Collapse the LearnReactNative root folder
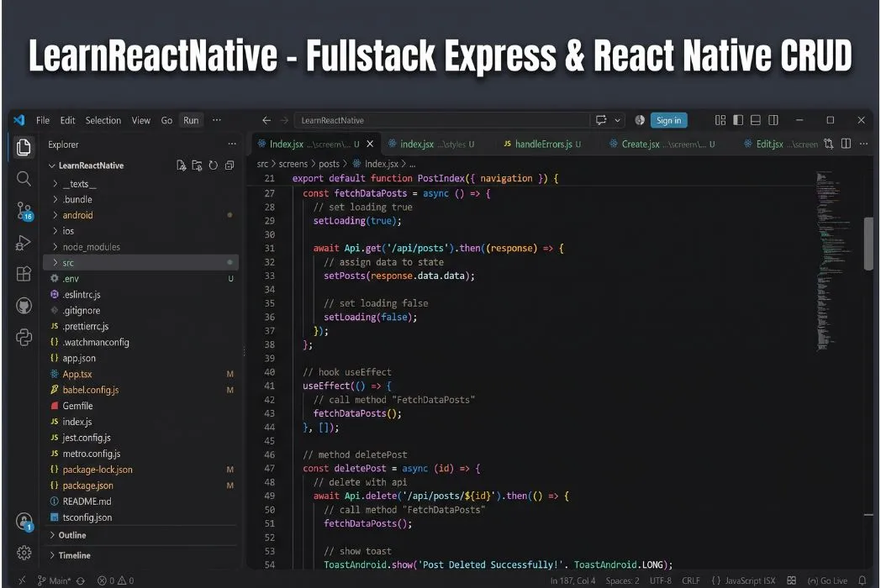 (x=91, y=165)
